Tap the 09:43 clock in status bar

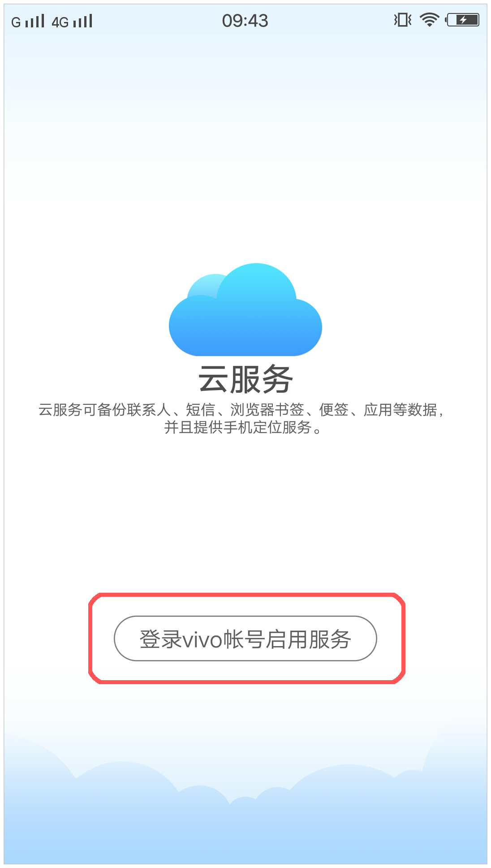pos(245,21)
